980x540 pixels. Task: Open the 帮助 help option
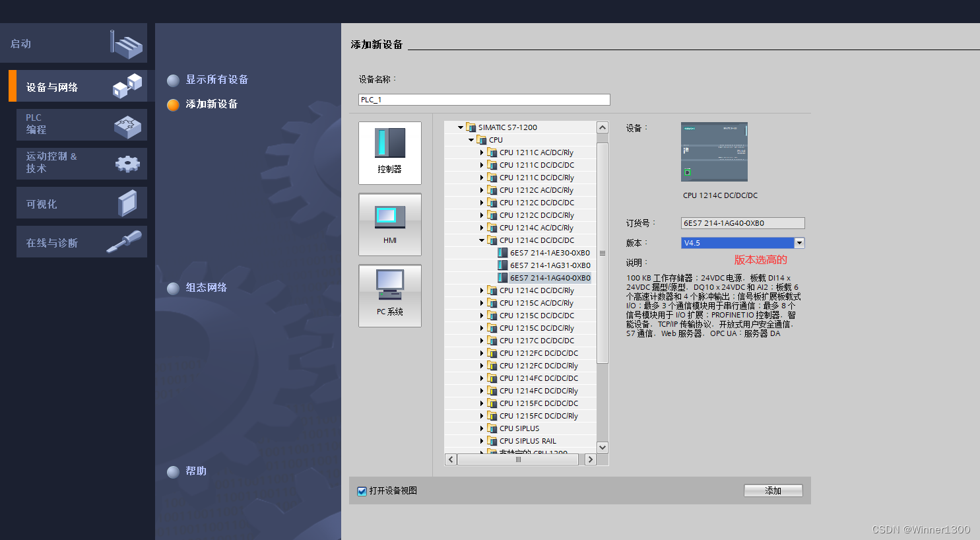(196, 471)
